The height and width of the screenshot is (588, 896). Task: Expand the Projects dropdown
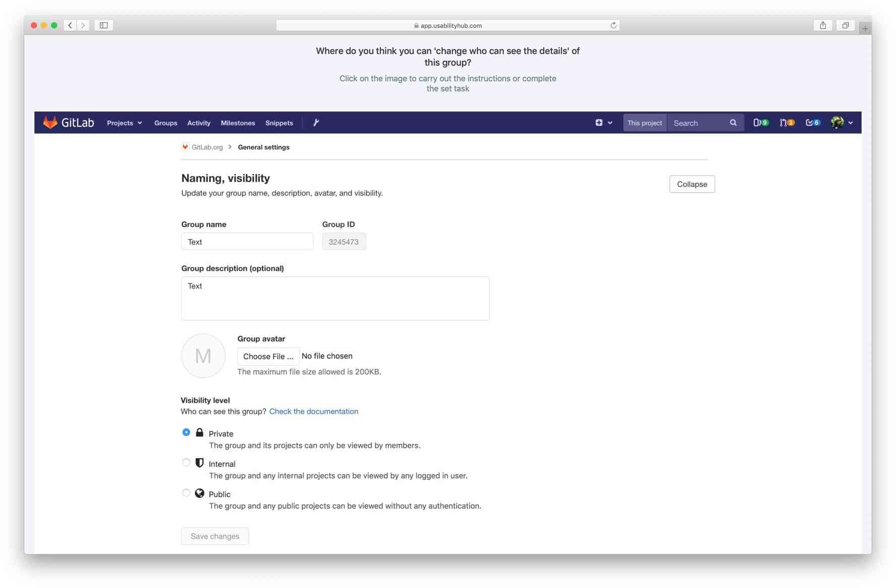[124, 123]
